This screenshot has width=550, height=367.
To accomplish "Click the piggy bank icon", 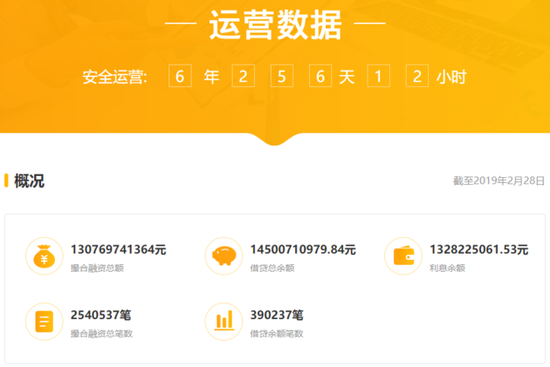I will (224, 256).
